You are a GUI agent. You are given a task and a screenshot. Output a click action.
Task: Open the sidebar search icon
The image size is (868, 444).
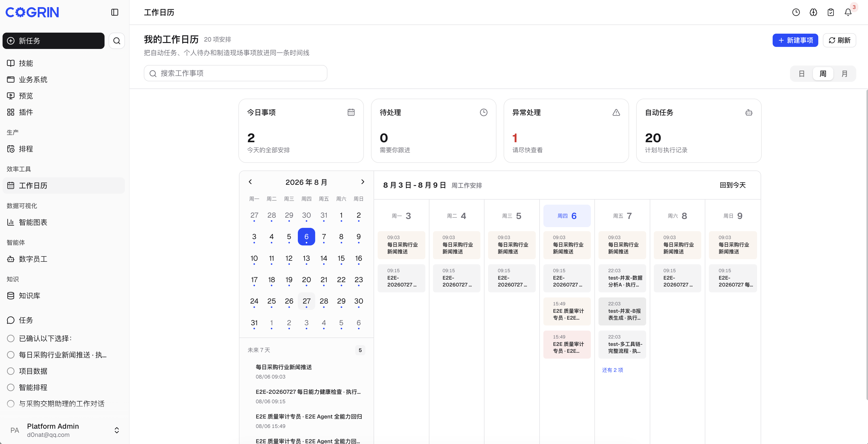117,41
